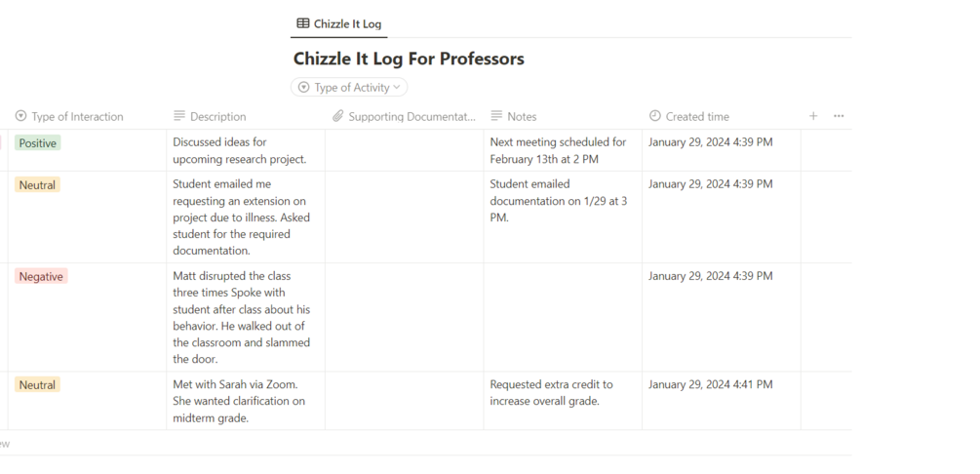
Task: Open the Created time column header menu
Action: pos(697,117)
